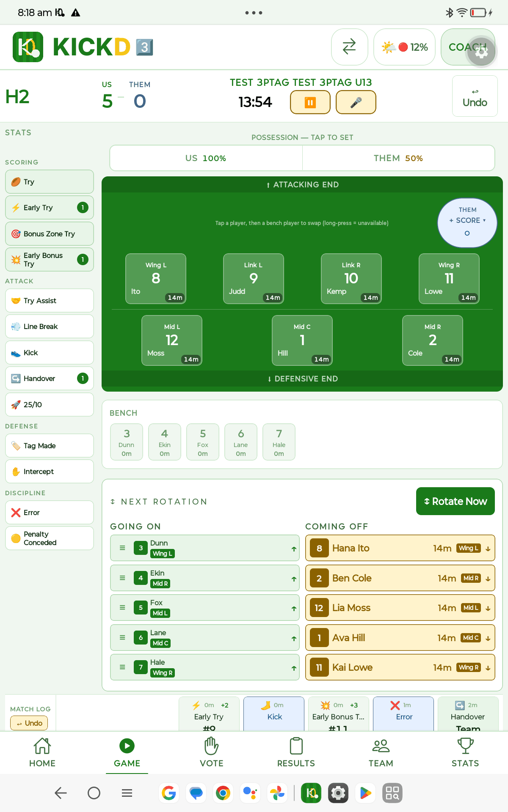Open the THEM + SCORE dropdown

pos(467,222)
